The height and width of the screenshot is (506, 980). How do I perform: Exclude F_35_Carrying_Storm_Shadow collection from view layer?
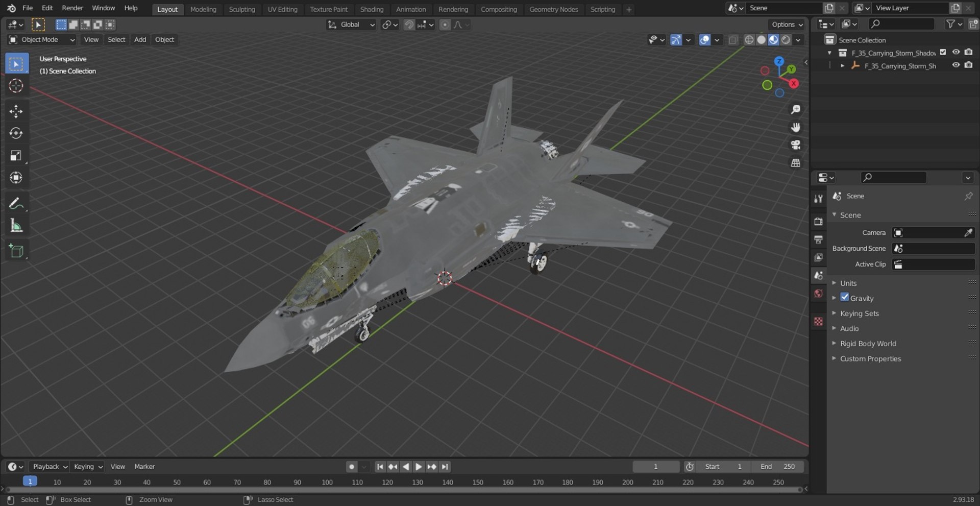[943, 52]
